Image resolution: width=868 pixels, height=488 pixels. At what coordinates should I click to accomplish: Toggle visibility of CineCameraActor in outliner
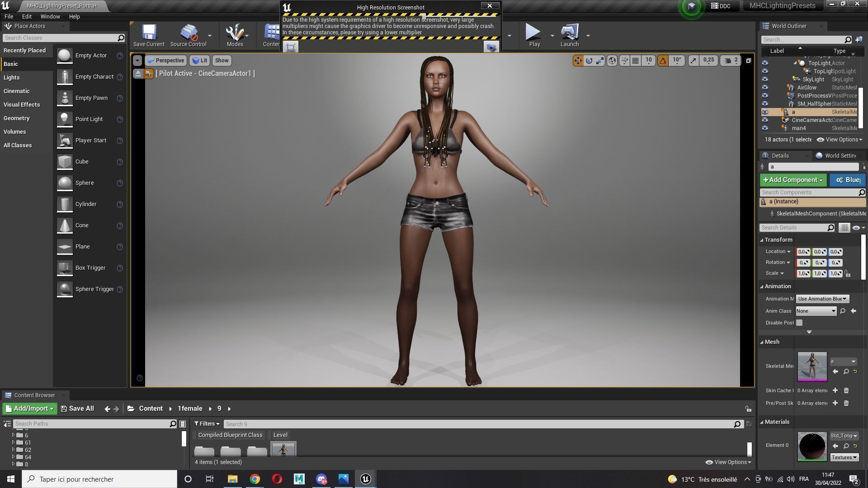tap(765, 120)
